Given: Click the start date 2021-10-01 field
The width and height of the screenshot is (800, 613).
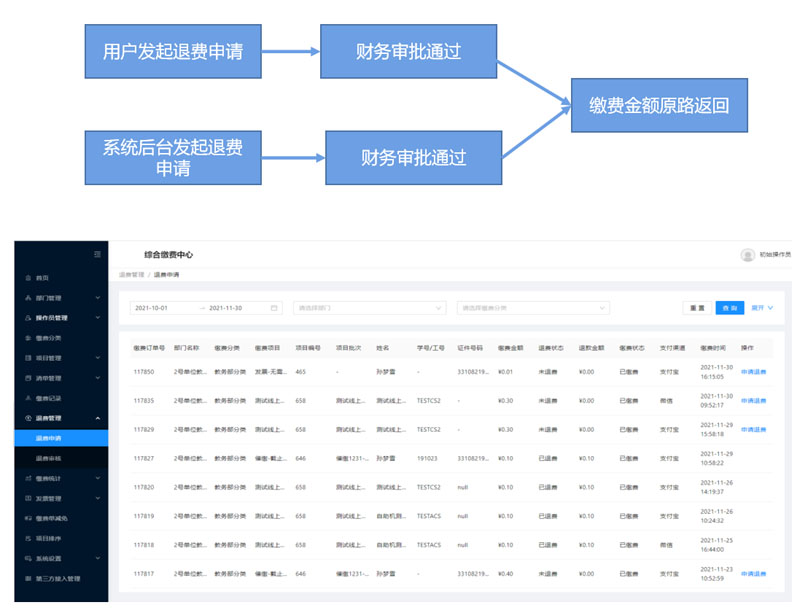Looking at the screenshot, I should [x=164, y=308].
